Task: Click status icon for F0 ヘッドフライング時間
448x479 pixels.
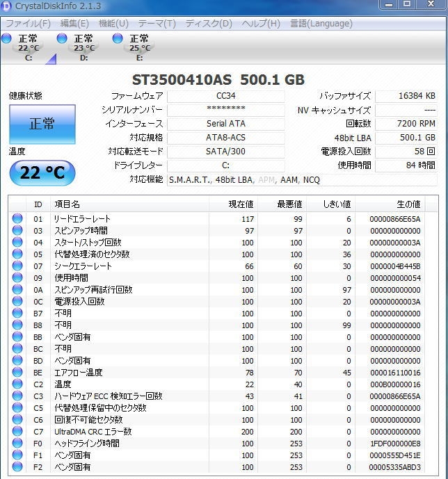Action: tap(17, 443)
